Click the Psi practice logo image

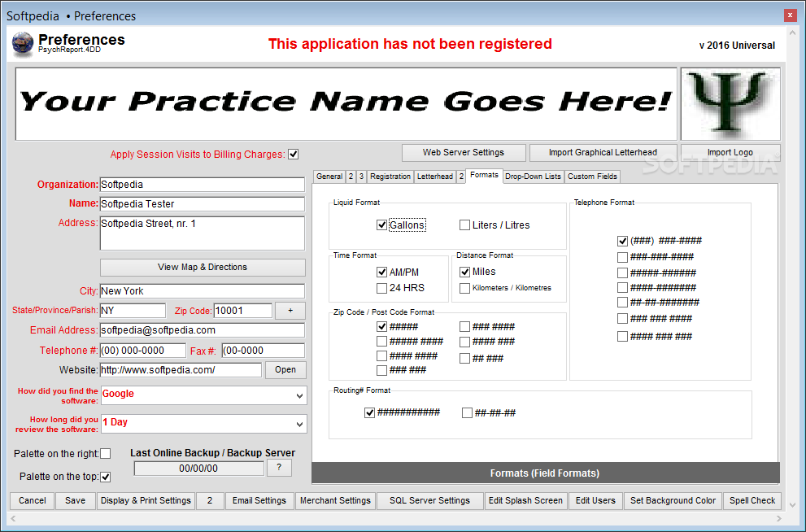point(730,104)
